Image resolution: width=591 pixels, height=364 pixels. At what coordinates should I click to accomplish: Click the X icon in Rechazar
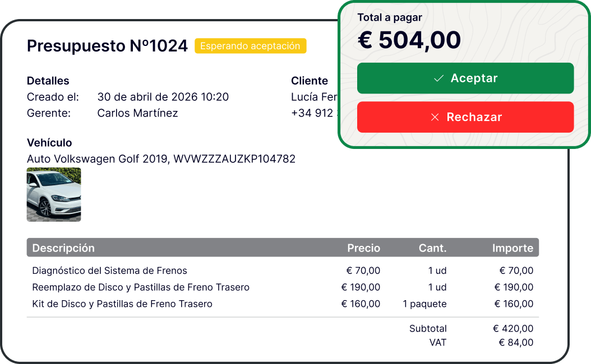[x=435, y=117]
